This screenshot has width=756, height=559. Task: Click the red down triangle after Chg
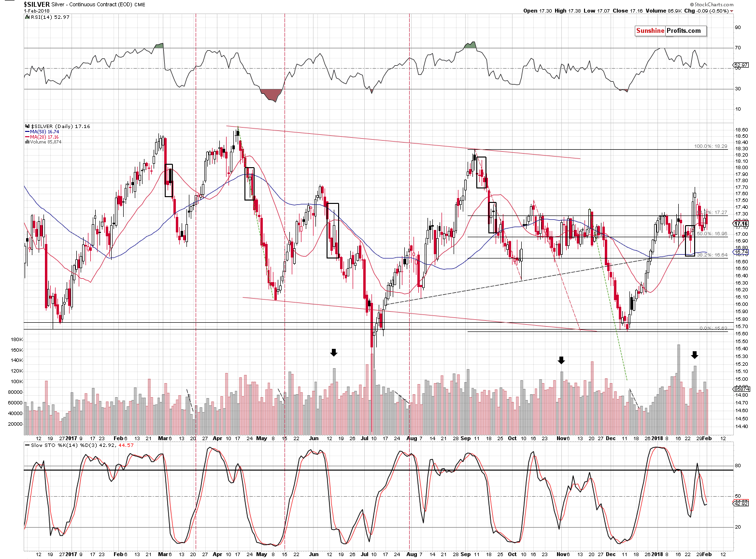(732, 11)
